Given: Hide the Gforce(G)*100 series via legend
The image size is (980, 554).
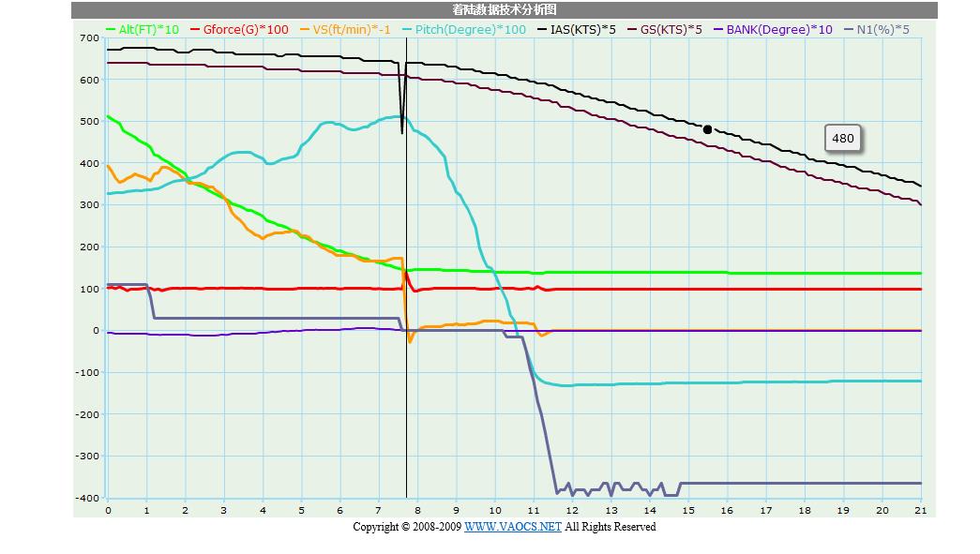Looking at the screenshot, I should tap(246, 30).
